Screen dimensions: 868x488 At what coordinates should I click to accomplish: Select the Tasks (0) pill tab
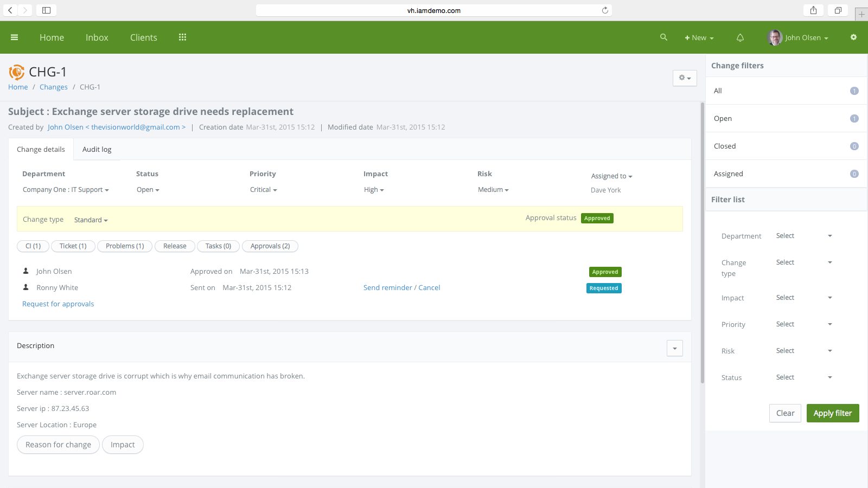click(x=218, y=246)
